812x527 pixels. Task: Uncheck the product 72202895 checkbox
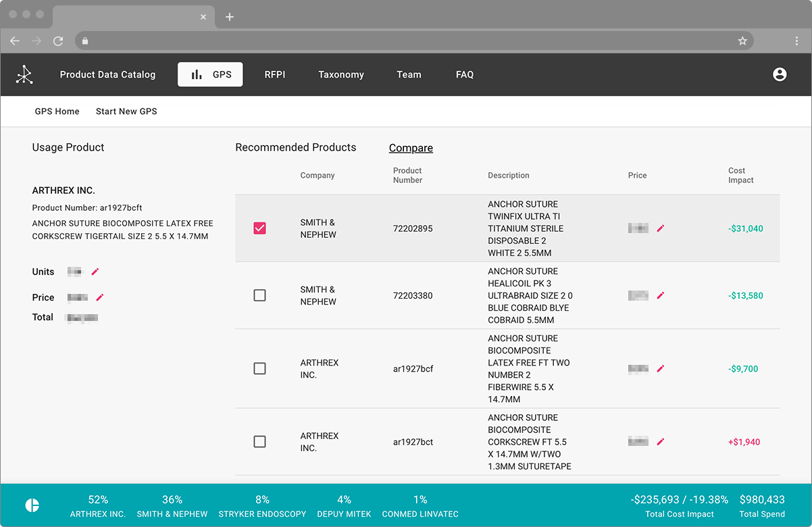pos(259,228)
